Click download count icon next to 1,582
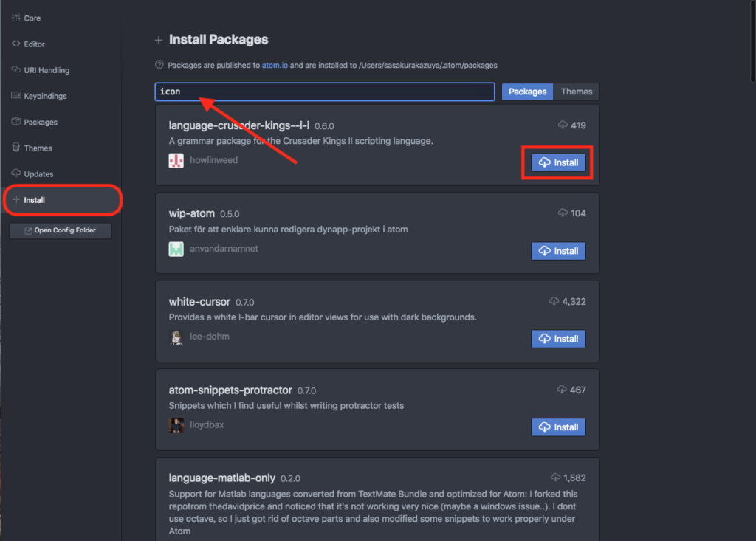Screen dimensions: 756x541 coord(555,478)
